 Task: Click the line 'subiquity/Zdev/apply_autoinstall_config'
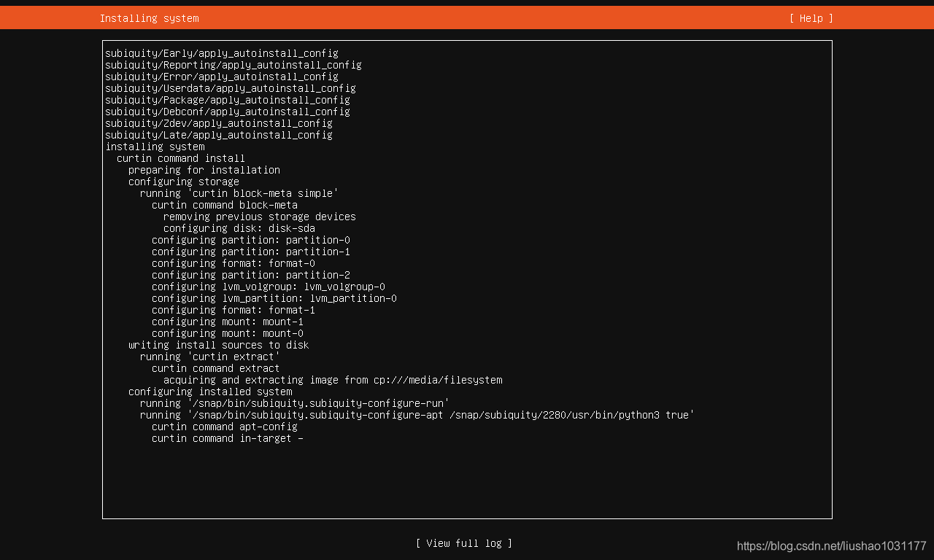pos(219,123)
